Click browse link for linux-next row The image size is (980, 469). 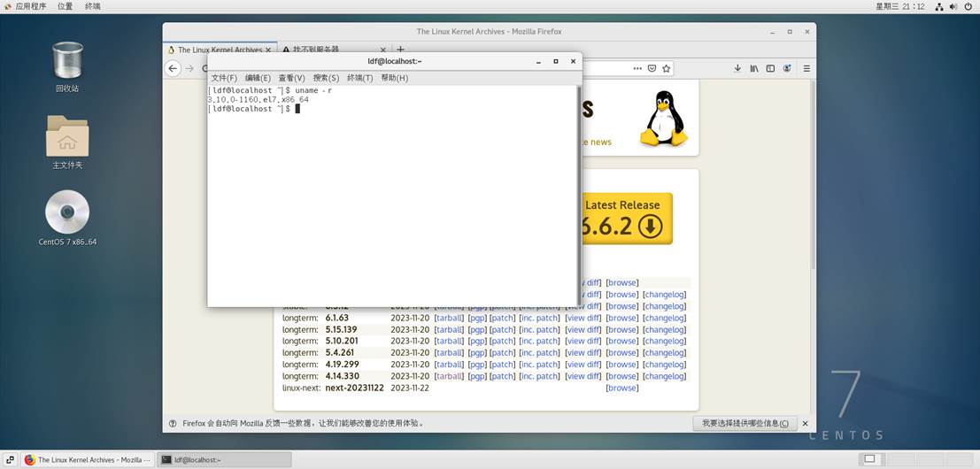(x=622, y=388)
